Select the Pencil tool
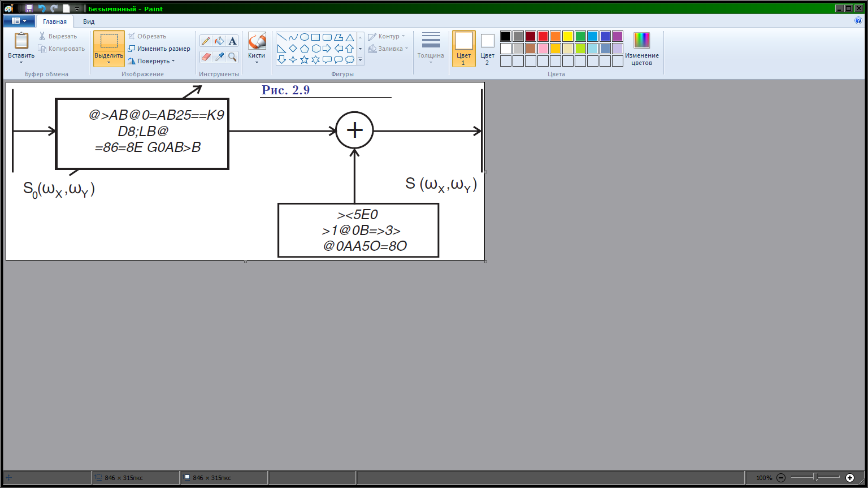The height and width of the screenshot is (488, 868). tap(206, 41)
